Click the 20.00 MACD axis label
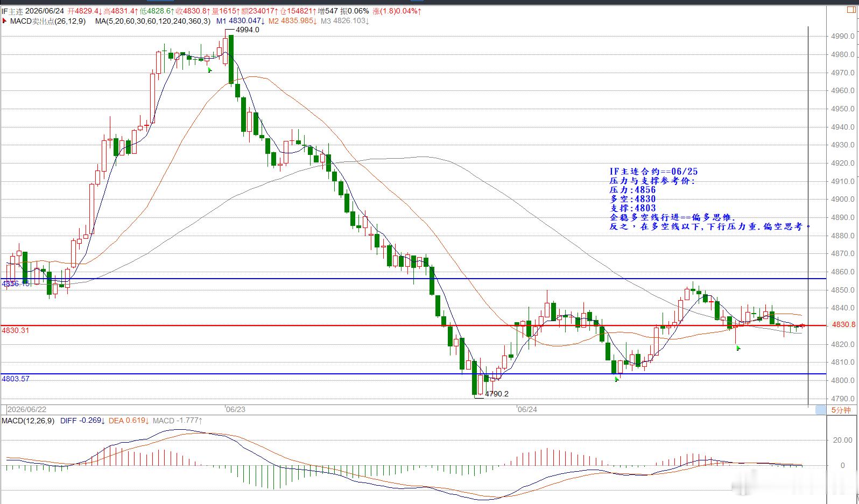This screenshot has height=504, width=859. pos(843,440)
